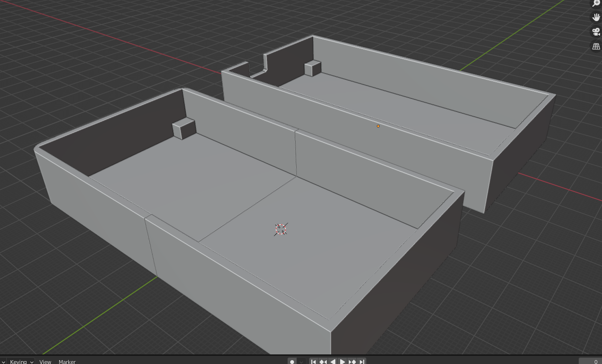The image size is (602, 364).
Task: Play the animation forward
Action: (x=343, y=362)
